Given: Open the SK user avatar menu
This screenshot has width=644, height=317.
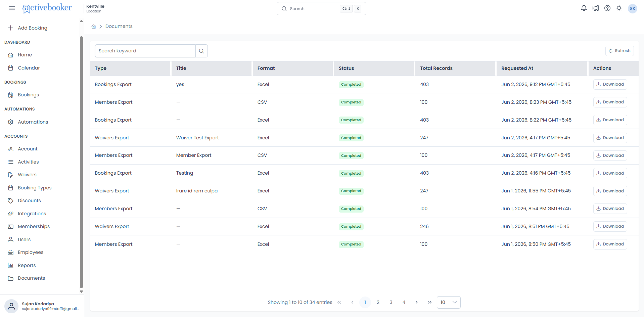Looking at the screenshot, I should click(633, 9).
